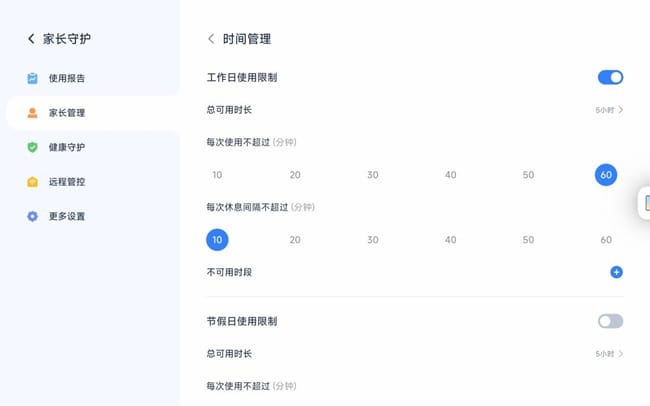Open 更多设置 in the sidebar
The image size is (650, 406).
coord(67,216)
